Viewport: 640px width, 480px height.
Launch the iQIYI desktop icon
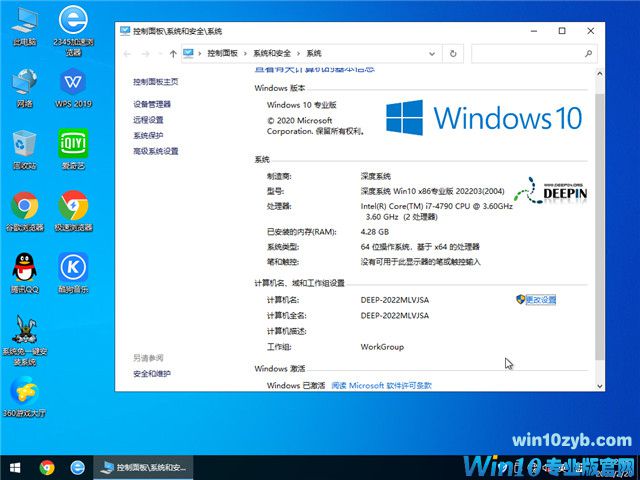point(72,145)
